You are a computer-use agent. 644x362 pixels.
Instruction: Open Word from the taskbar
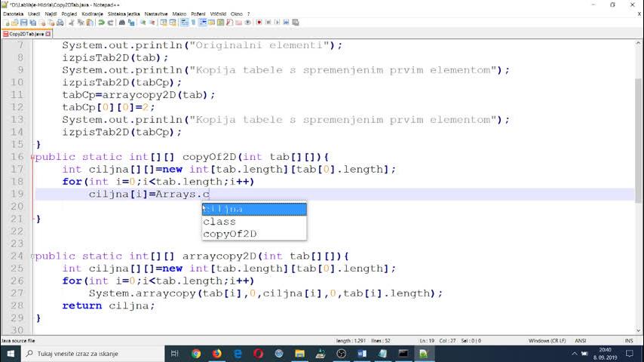pos(361,354)
